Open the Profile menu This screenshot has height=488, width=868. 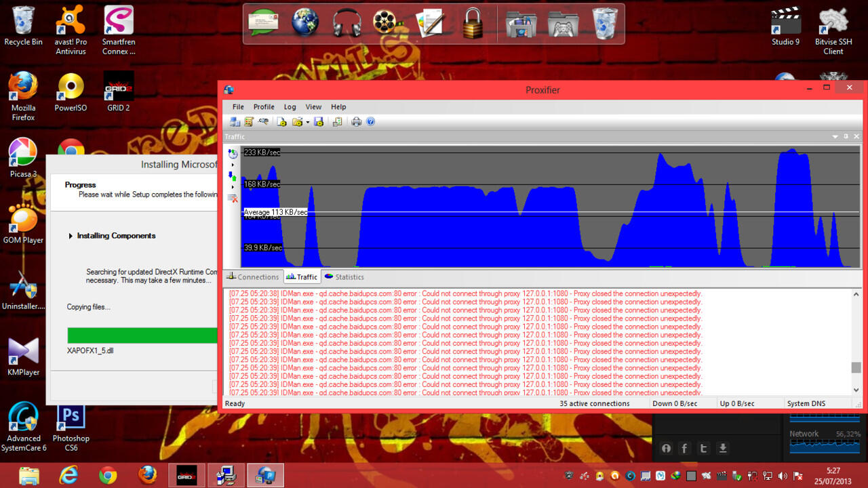[264, 107]
